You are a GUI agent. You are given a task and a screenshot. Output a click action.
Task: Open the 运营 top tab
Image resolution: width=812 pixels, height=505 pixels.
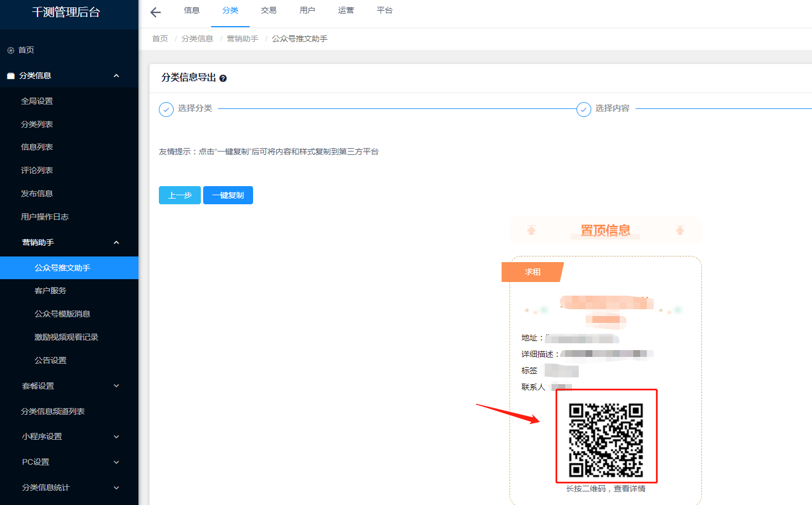click(x=346, y=11)
